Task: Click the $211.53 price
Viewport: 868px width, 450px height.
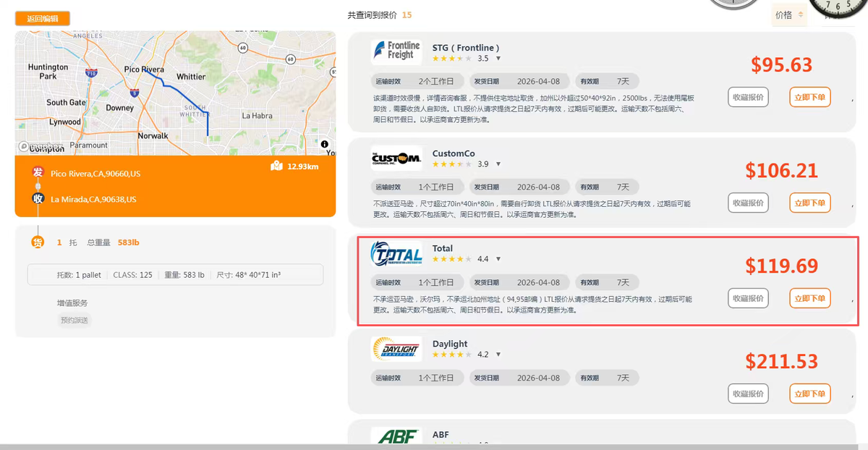Action: point(781,360)
